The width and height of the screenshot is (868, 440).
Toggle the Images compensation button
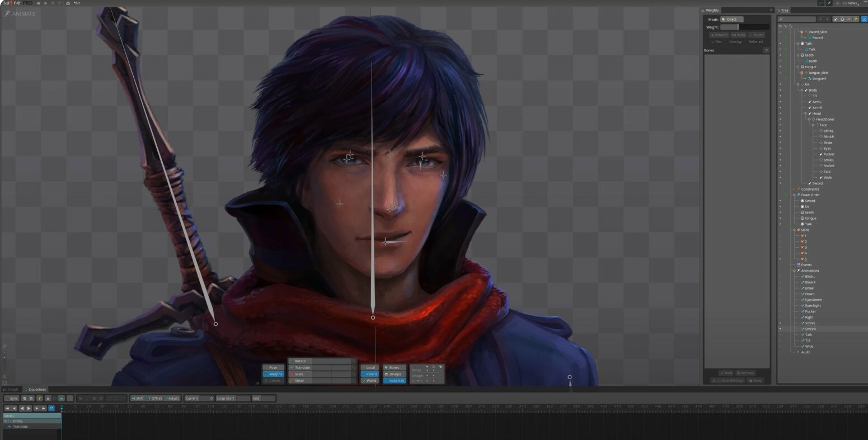coord(395,374)
